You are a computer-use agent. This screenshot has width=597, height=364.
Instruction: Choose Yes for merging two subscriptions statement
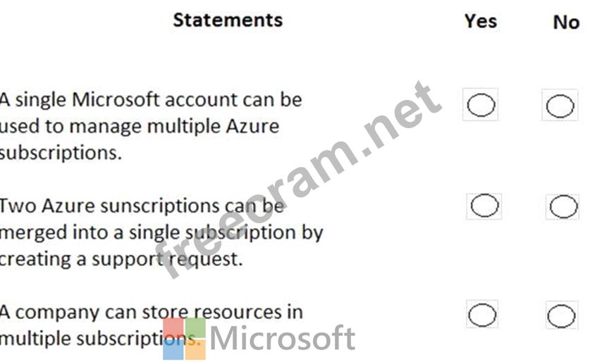[x=484, y=207]
